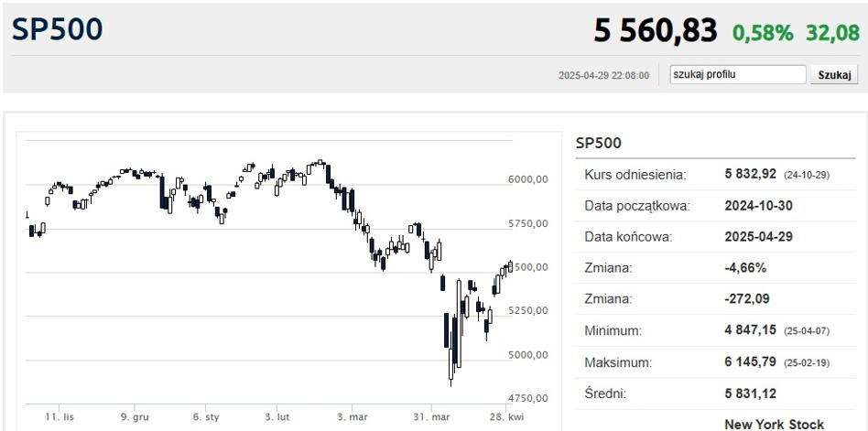868x431 pixels.
Task: Pick the "3. lut" marker on chart
Action: click(277, 416)
